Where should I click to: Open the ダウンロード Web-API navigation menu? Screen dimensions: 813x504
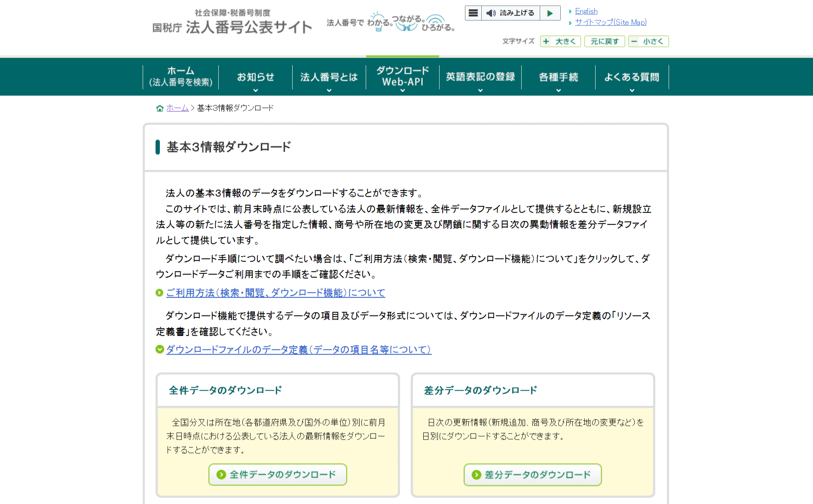pos(403,76)
